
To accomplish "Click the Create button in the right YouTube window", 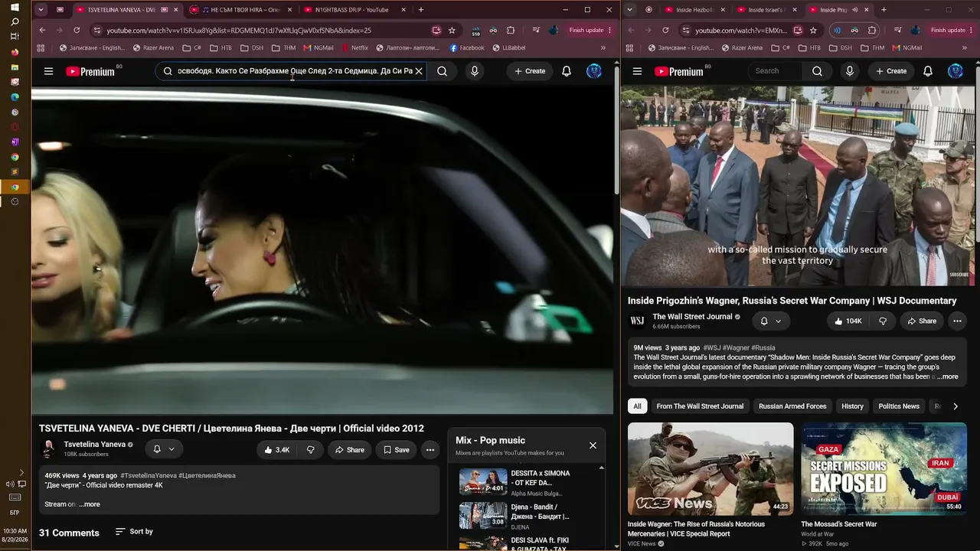I will [x=891, y=71].
